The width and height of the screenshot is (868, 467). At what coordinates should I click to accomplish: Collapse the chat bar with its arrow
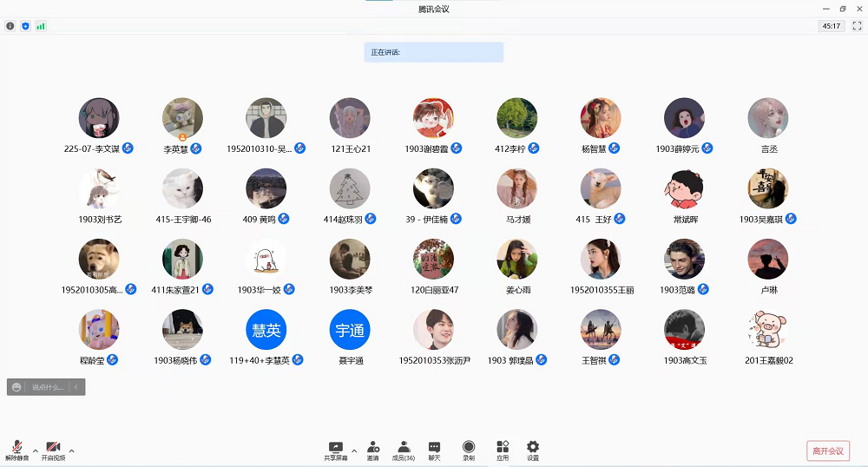click(x=76, y=387)
